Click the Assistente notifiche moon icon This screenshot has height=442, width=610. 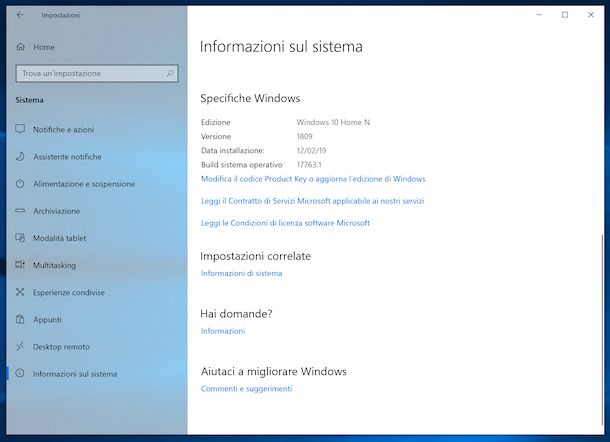(20, 156)
